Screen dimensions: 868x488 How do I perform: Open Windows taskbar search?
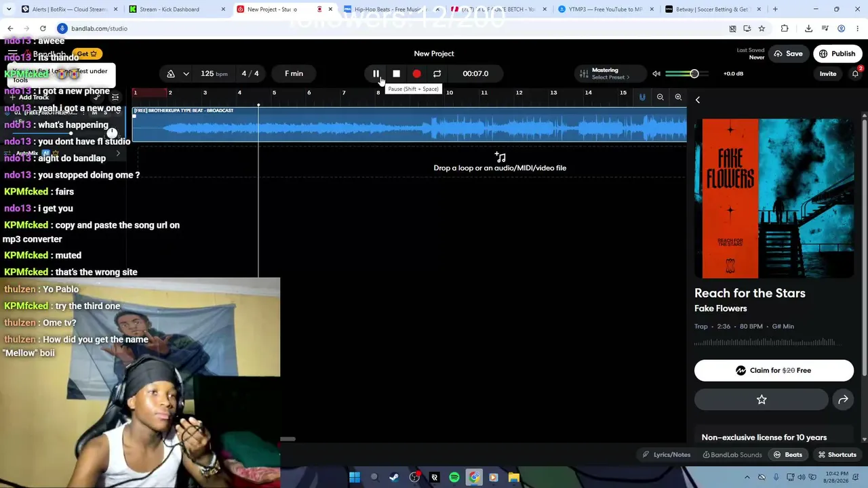click(374, 477)
